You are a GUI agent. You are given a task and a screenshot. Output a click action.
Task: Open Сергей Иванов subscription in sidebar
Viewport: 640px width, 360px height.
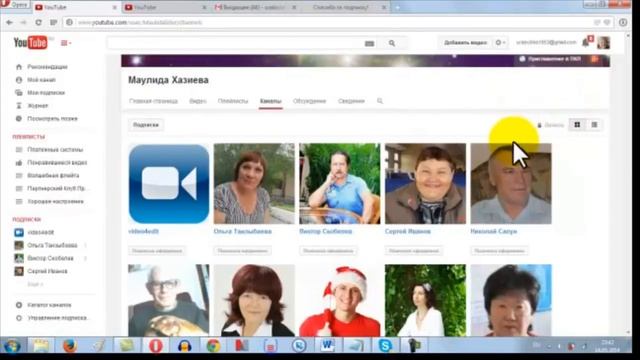(x=47, y=271)
